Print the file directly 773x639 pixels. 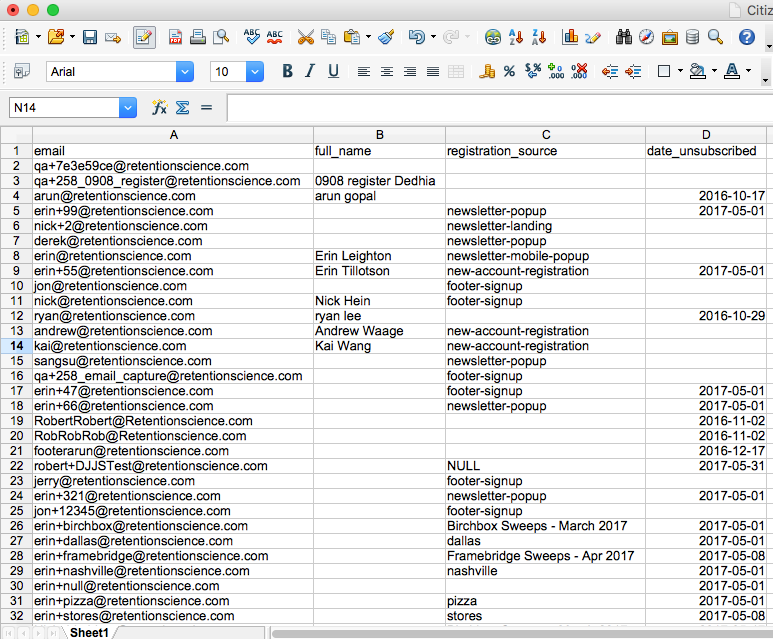[198, 37]
